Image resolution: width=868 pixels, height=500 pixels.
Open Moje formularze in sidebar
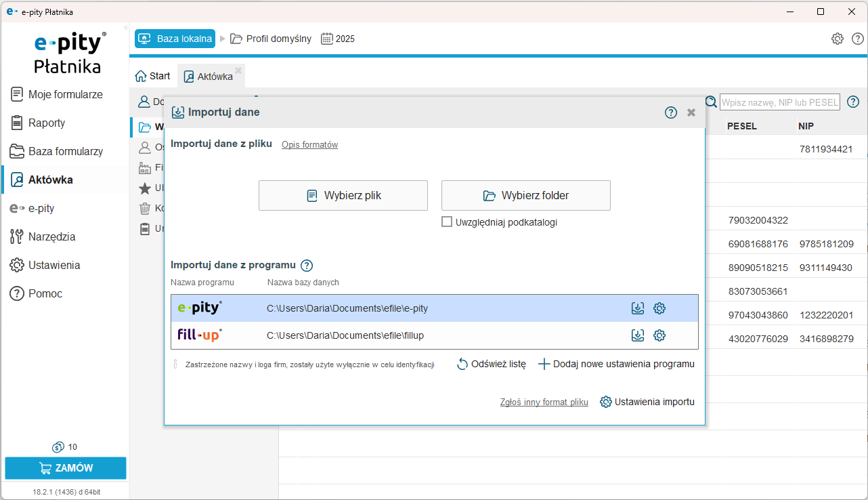point(65,95)
